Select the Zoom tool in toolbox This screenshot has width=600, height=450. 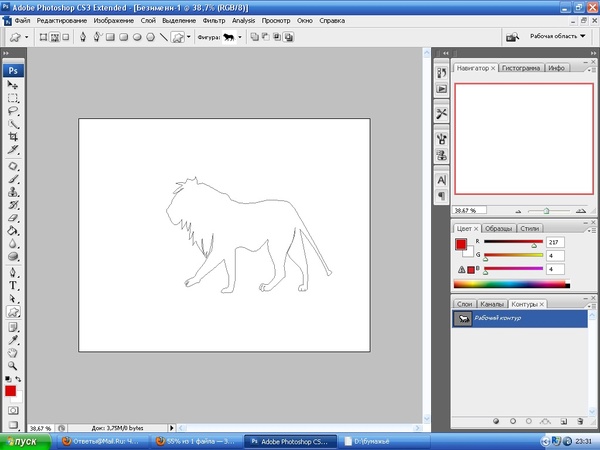pos(13,366)
